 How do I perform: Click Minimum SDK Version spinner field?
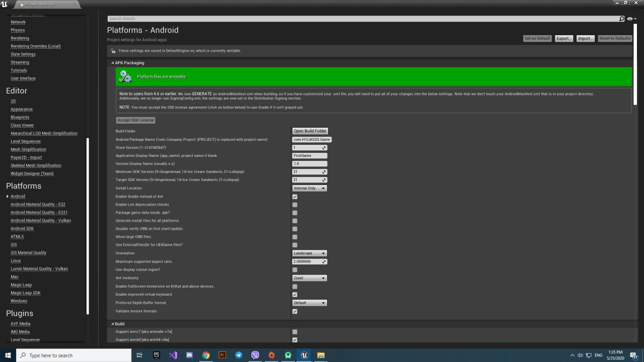309,171
